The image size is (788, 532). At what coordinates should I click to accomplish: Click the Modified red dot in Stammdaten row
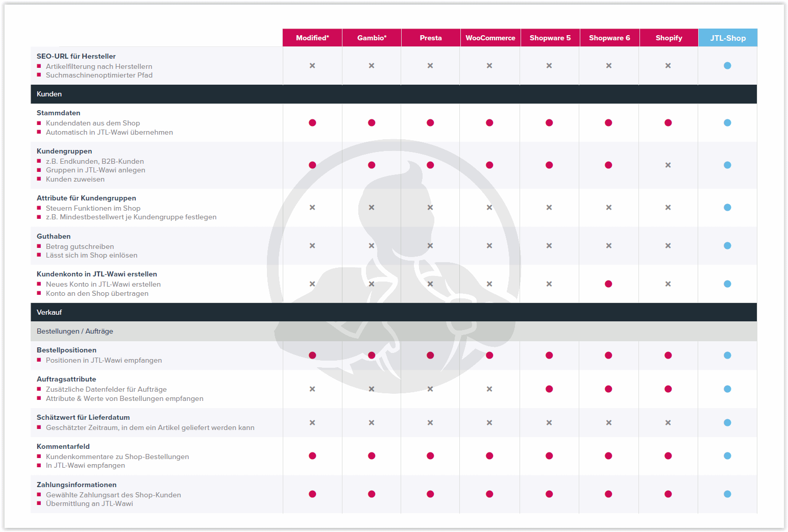coord(312,123)
